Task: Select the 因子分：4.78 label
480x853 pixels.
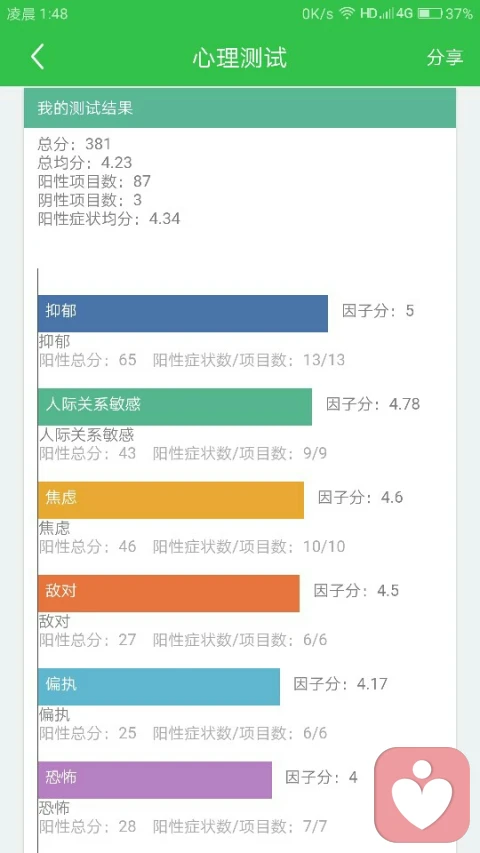Action: click(x=373, y=404)
